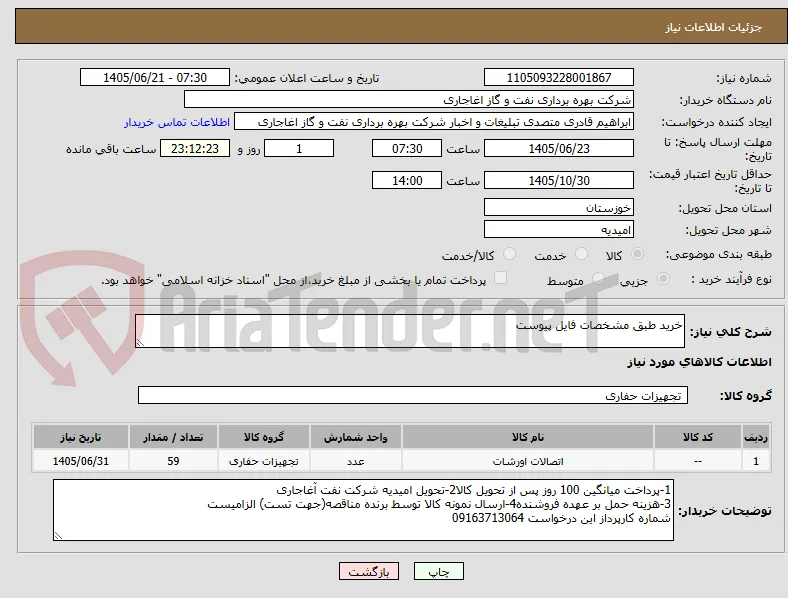This screenshot has width=788, height=598.
Task: Open buyer contact info link اطلاعات تماس خریدار
Action: [x=177, y=122]
